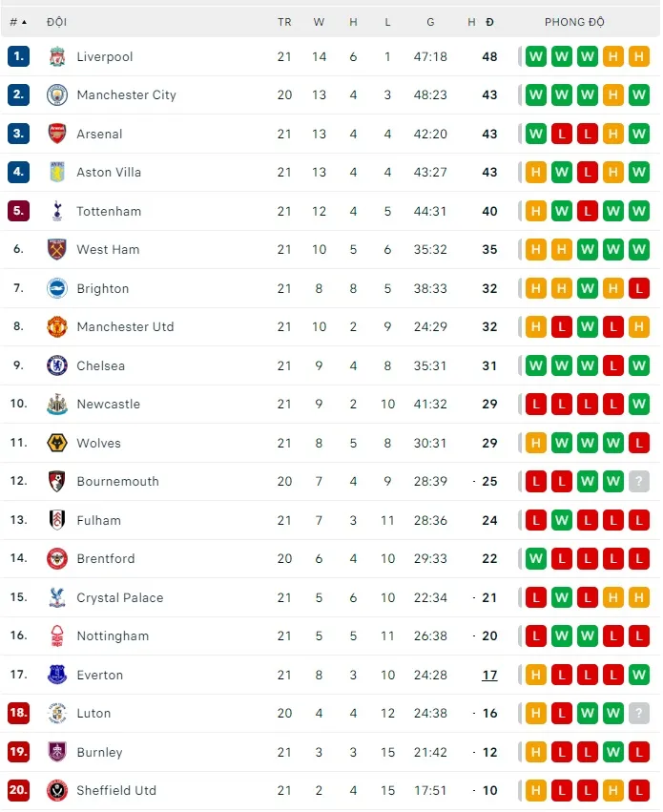The width and height of the screenshot is (663, 812).
Task: Open the West Ham team page
Action: click(108, 250)
